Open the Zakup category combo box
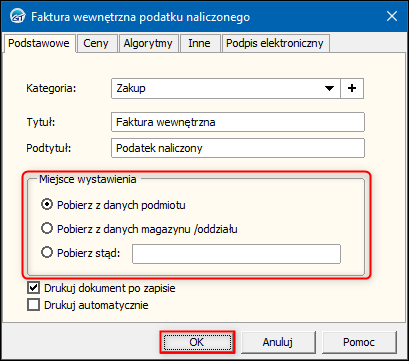 coord(226,88)
